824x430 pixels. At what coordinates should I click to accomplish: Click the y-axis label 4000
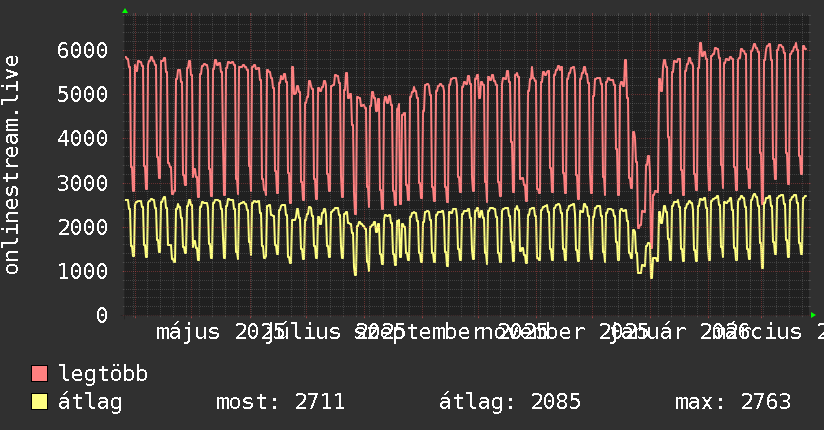click(x=83, y=139)
